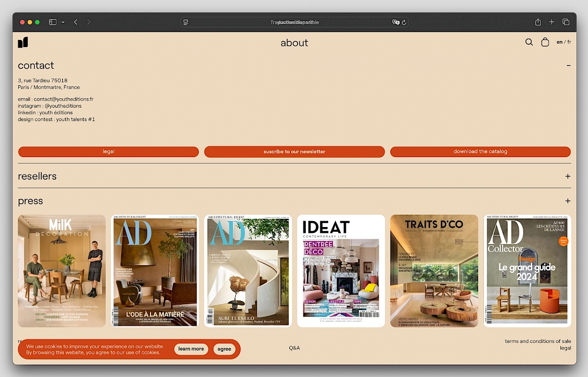Click the page reload icon
588x377 pixels.
point(404,22)
